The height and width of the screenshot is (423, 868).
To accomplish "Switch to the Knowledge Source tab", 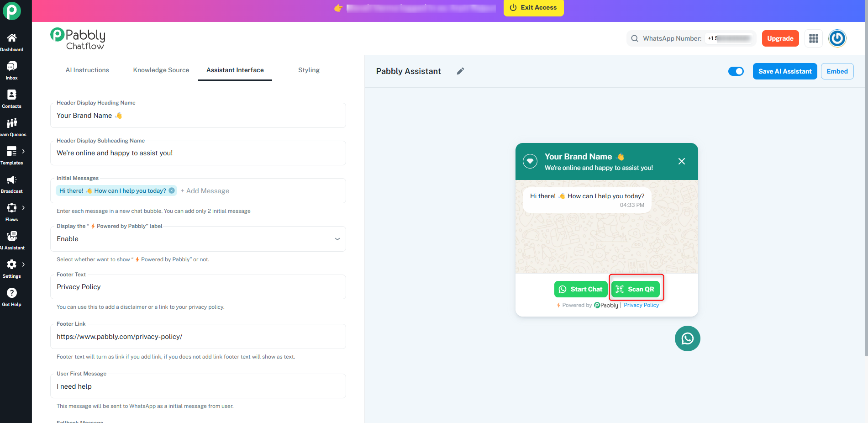I will [161, 70].
